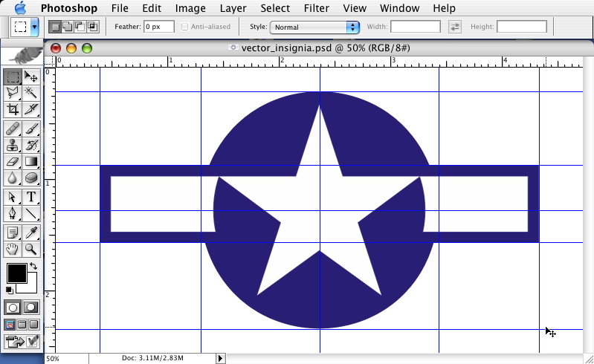Open the Window menu

[399, 8]
